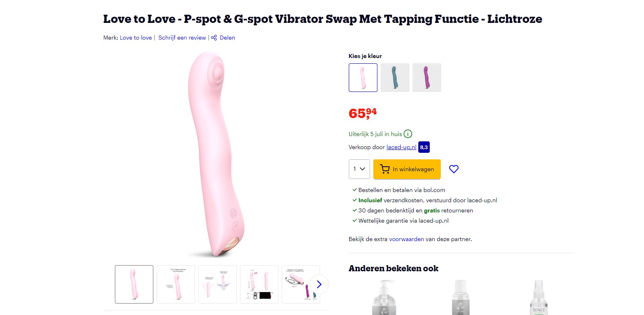The height and width of the screenshot is (315, 644).
Task: Select the purple color option
Action: coord(427,78)
